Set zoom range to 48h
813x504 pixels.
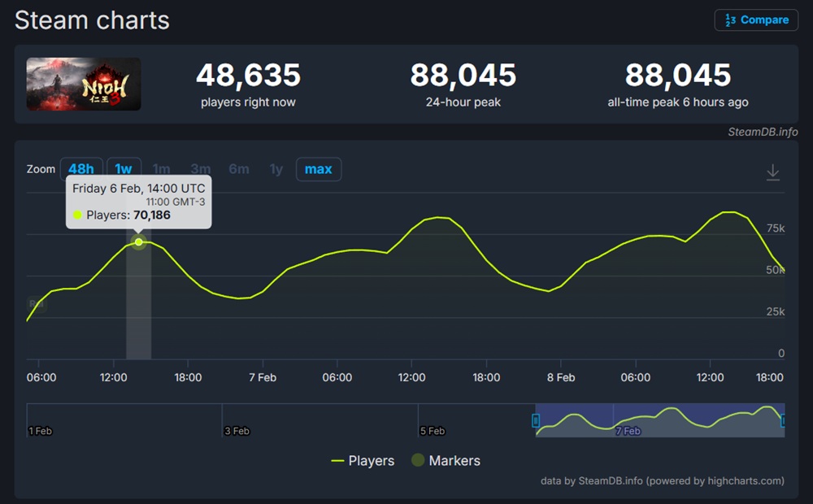coord(81,169)
